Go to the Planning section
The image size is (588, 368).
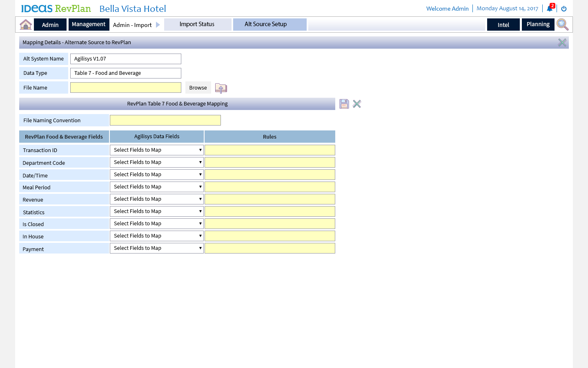point(538,25)
